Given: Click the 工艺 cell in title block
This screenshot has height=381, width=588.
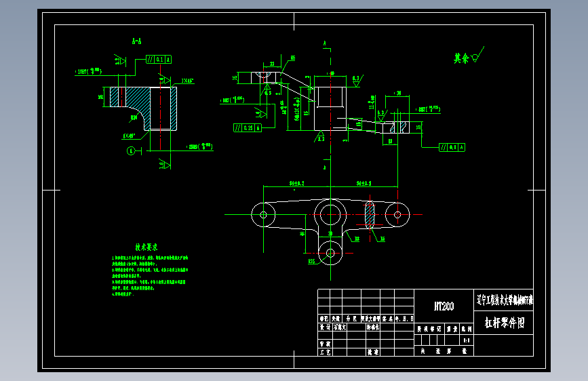Looking at the screenshot, I should point(325,352).
